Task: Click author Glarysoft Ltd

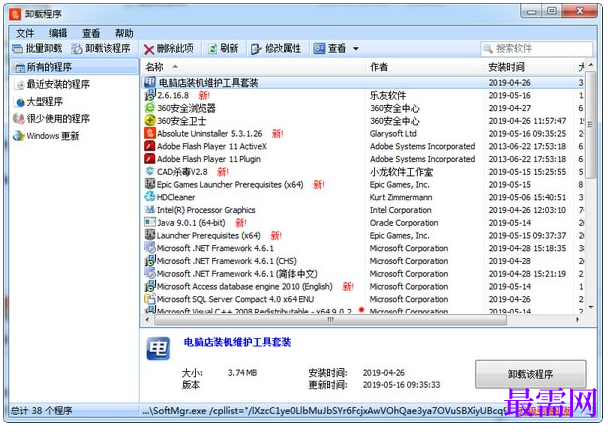Action: point(393,134)
